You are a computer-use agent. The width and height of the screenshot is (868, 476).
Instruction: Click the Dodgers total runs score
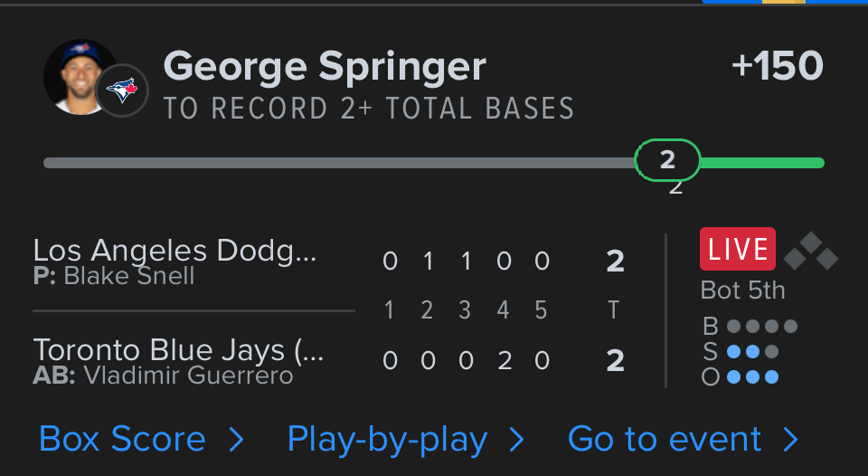pos(615,262)
